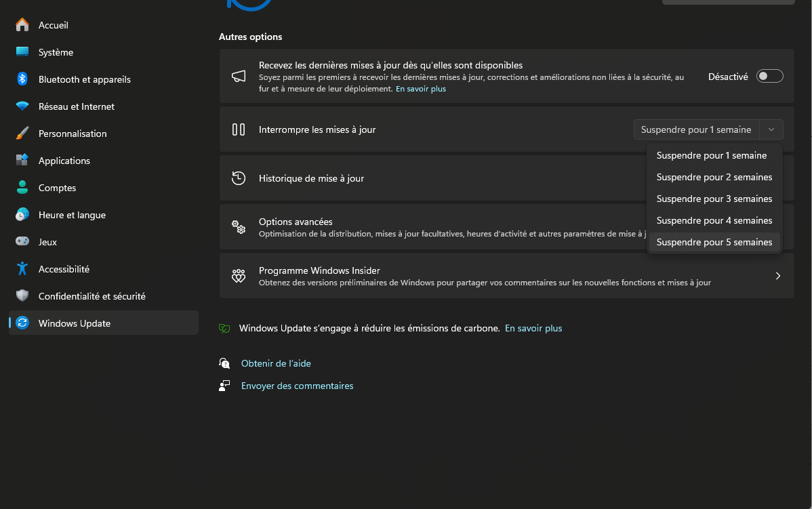
Task: Click the Désactivé label by the toggle
Action: click(x=727, y=77)
